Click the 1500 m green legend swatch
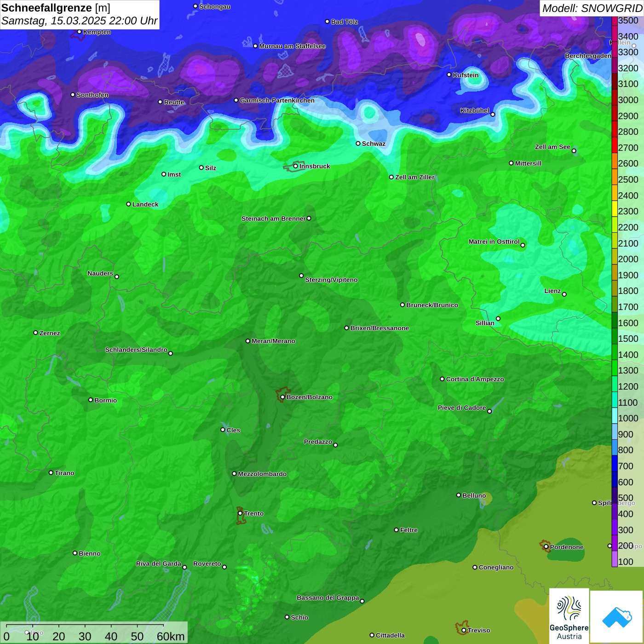Viewport: 644px width, 644px height. [x=615, y=336]
